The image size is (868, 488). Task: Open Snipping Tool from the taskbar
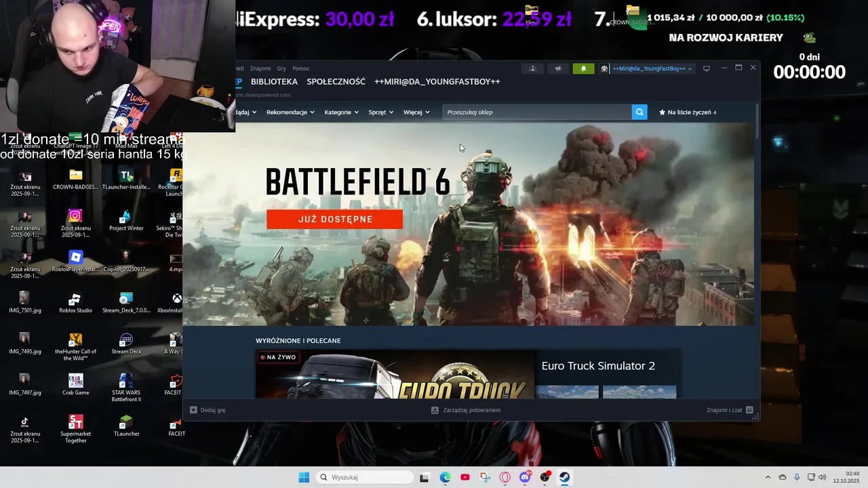click(x=485, y=477)
